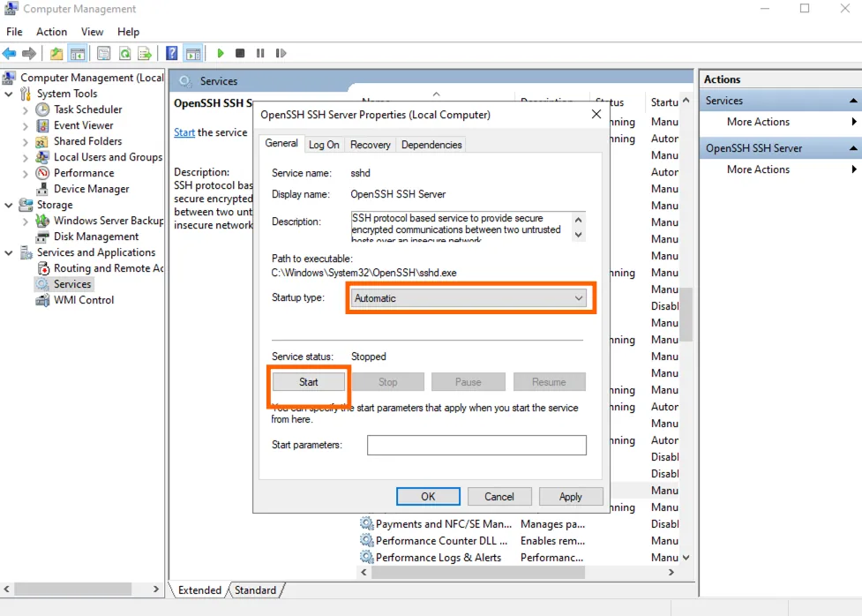Open More Actions under OpenSSH SSH Server

[758, 170]
